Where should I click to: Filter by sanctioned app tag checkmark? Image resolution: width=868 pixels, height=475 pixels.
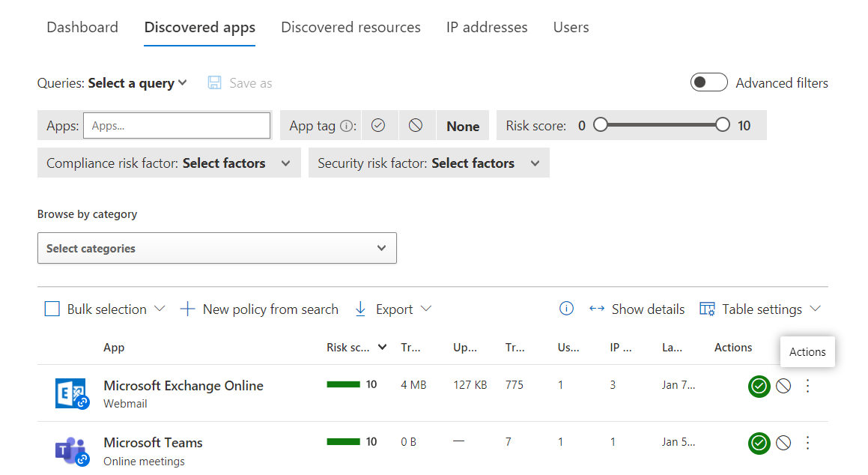[378, 126]
